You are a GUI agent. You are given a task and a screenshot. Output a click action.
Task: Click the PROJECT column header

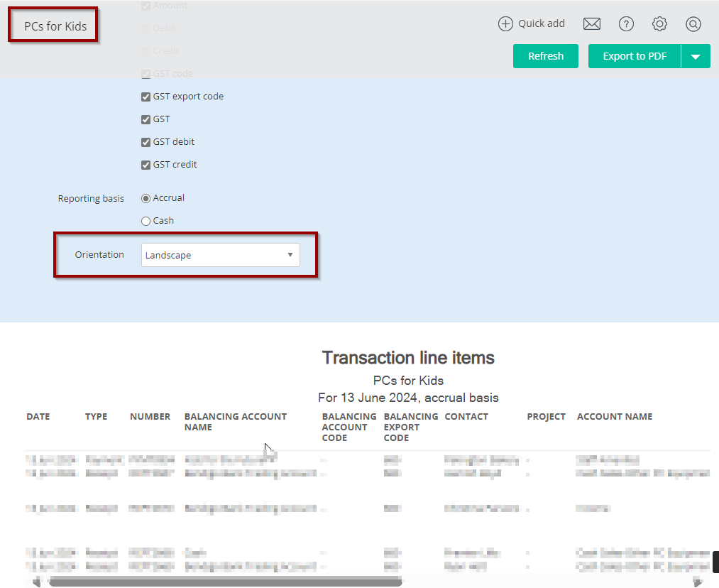coord(546,416)
